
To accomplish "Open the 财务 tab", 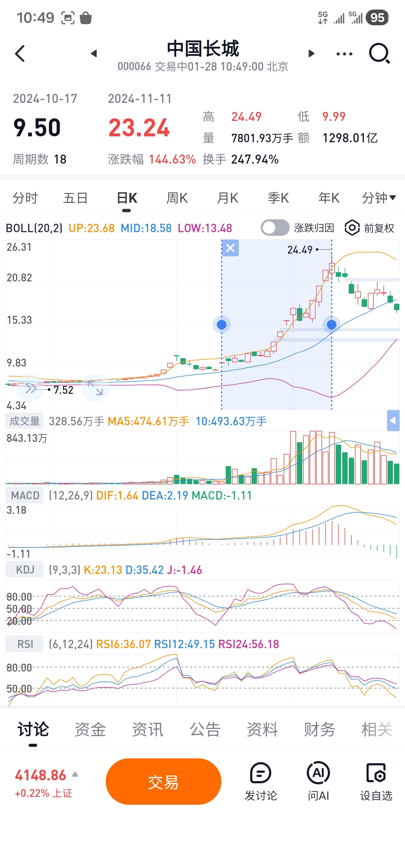I will tap(320, 729).
